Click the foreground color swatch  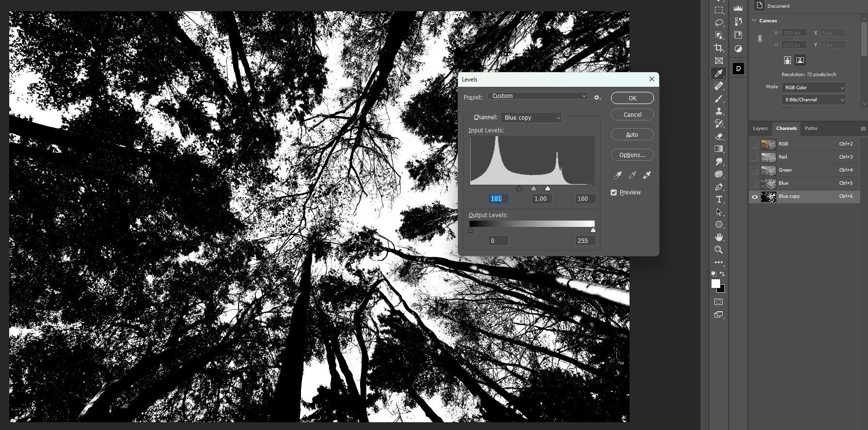click(x=715, y=284)
